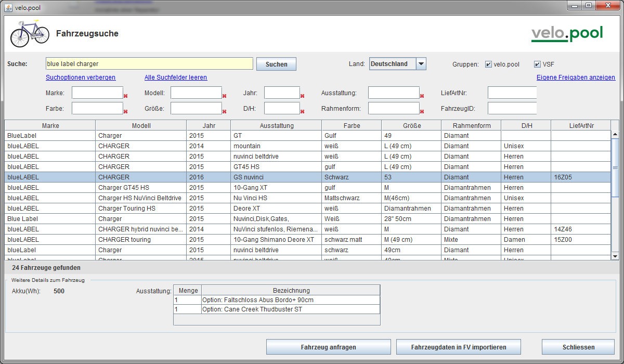Image resolution: width=624 pixels, height=364 pixels.
Task: Clear the Farbe field with the red X
Action: (x=125, y=111)
